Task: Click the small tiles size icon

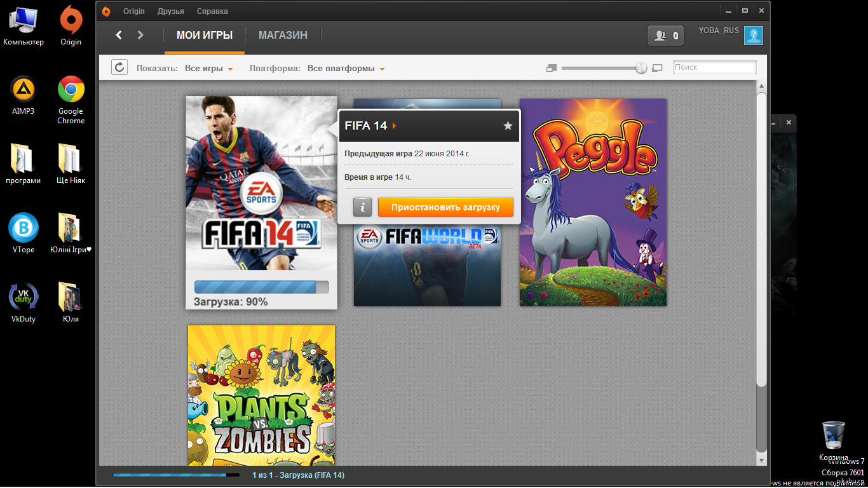Action: 552,68
